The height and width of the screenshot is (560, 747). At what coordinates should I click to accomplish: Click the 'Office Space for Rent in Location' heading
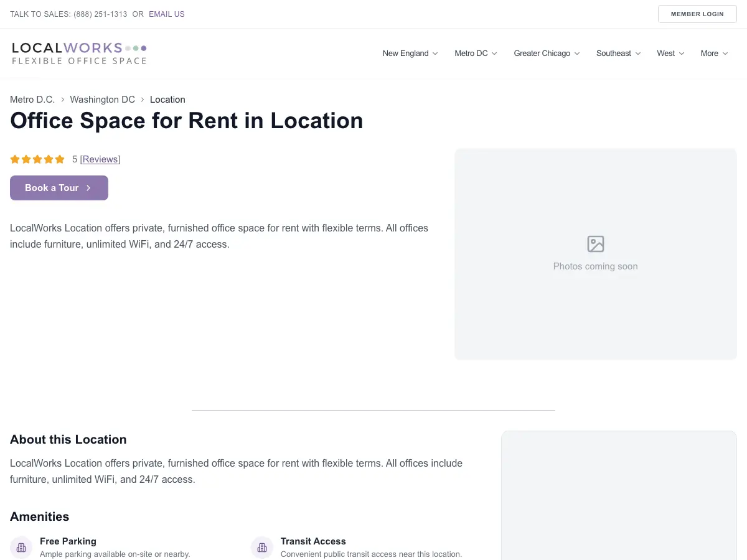click(x=187, y=121)
